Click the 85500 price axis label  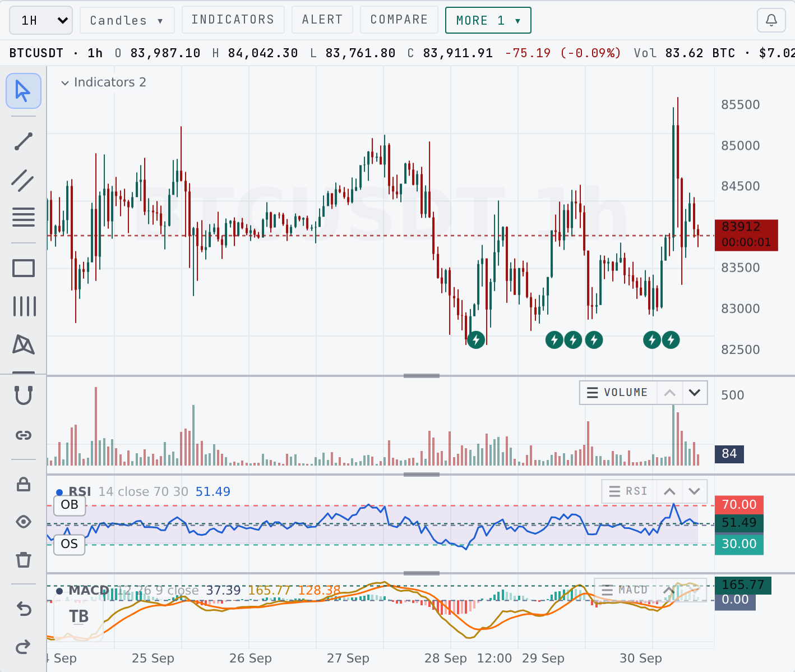click(x=741, y=105)
